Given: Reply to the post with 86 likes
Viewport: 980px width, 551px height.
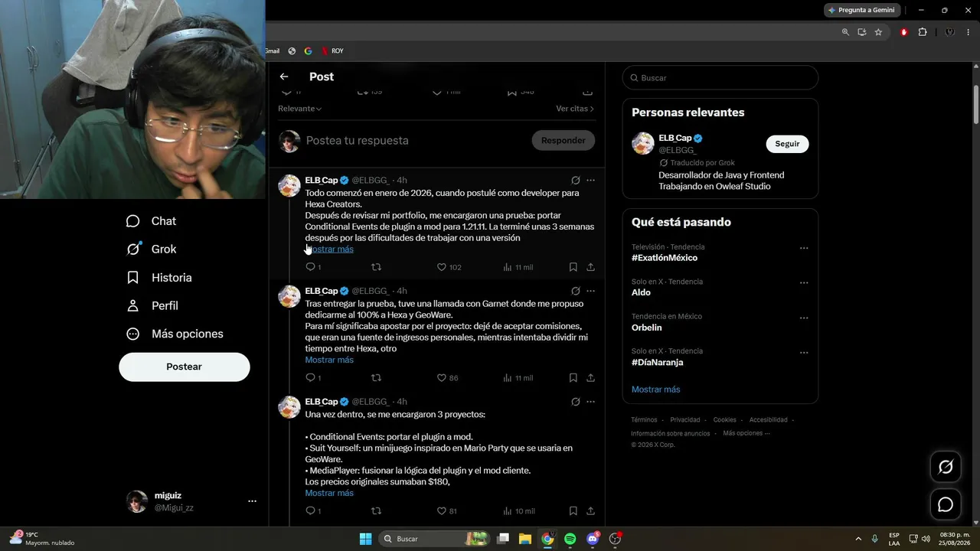Looking at the screenshot, I should 313,378.
